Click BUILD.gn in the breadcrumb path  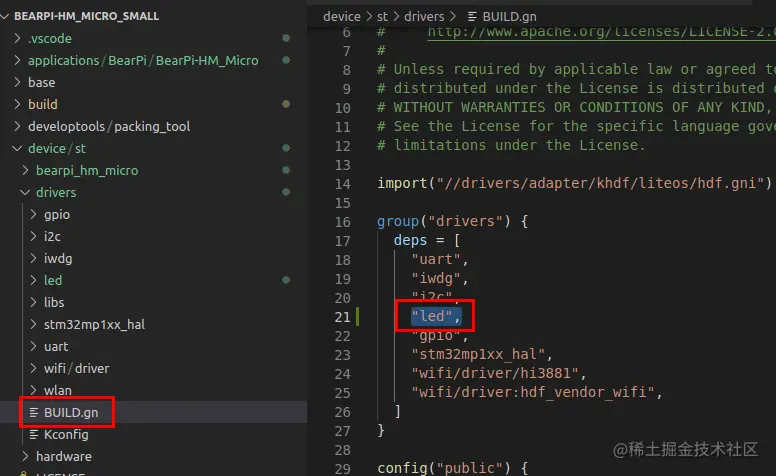(509, 16)
